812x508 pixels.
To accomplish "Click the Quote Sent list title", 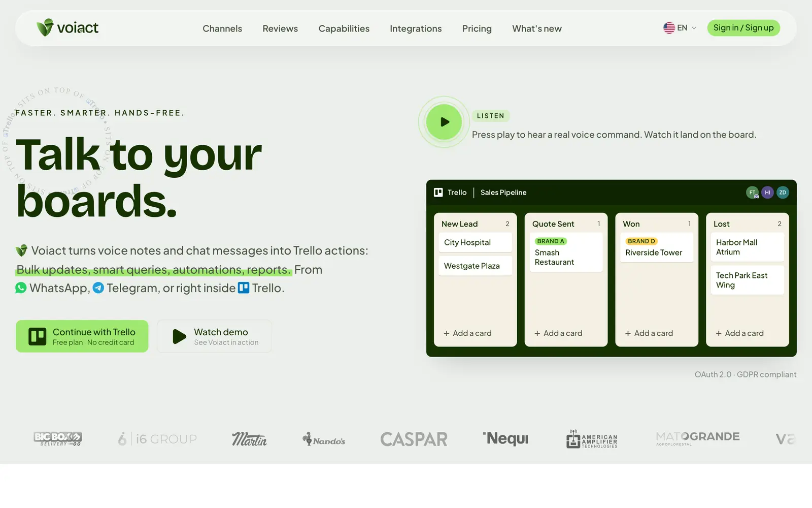I will click(x=553, y=224).
